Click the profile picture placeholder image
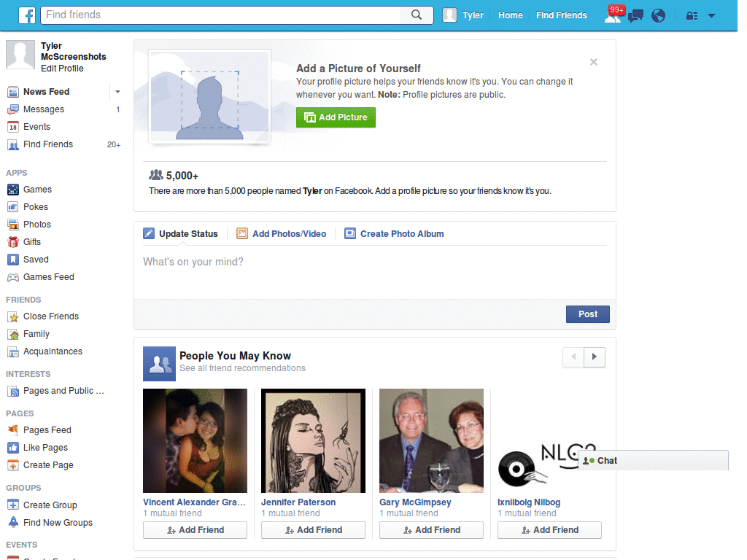 209,96
